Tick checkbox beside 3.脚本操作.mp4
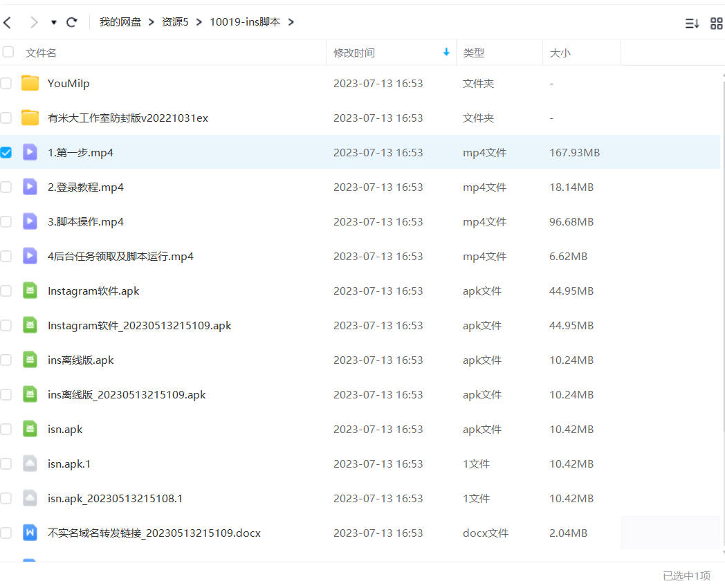Screen dimensions: 725x588 6,221
